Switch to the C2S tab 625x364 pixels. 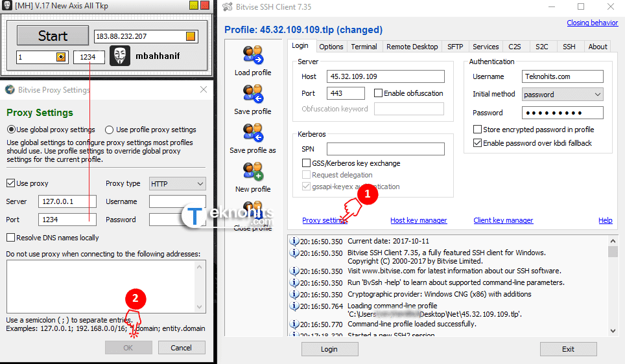tap(515, 47)
